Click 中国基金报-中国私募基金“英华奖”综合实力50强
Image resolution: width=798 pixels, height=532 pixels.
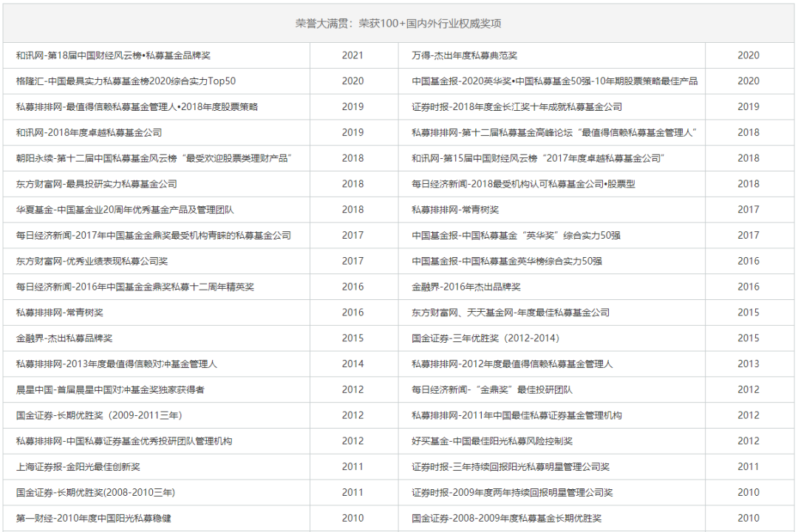[516, 235]
